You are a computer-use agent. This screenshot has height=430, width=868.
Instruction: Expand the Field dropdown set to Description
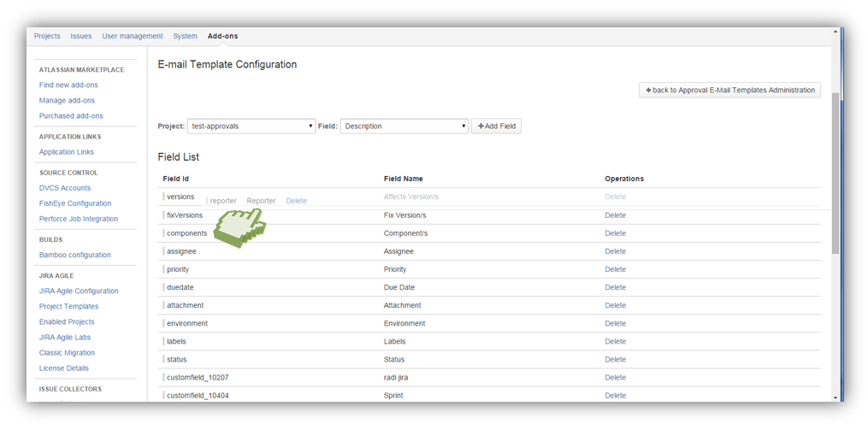pyautogui.click(x=404, y=127)
